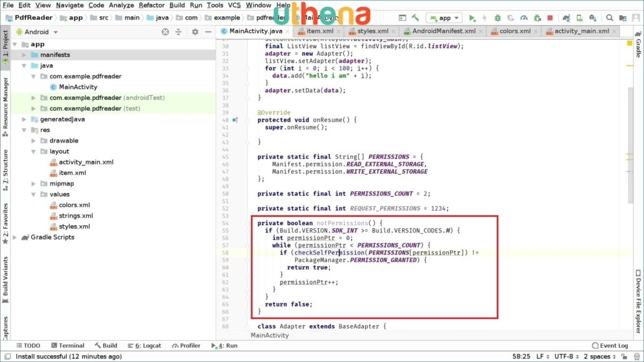Select MainActivity in project tree
644x362 pixels.
point(78,87)
